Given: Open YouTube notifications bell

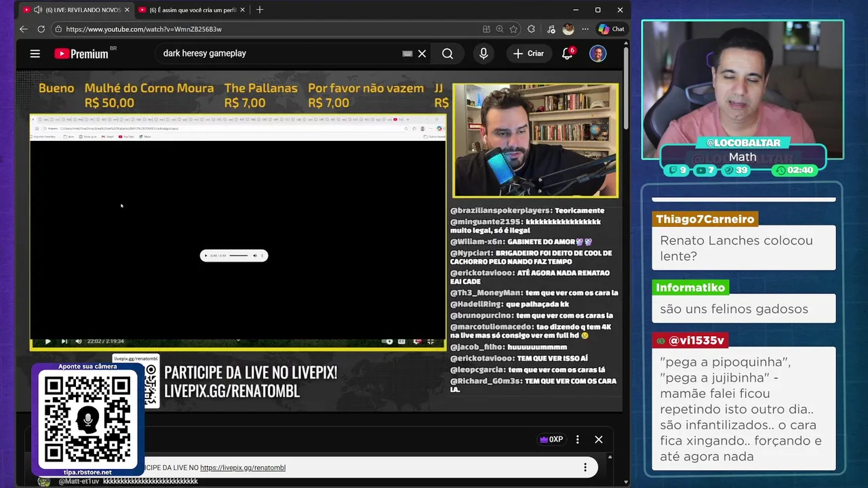Looking at the screenshot, I should [568, 54].
